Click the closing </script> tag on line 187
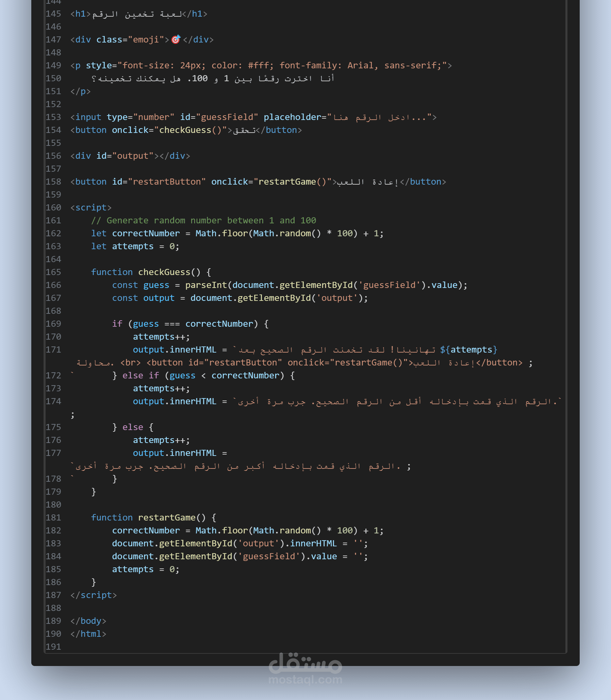 pyautogui.click(x=94, y=595)
